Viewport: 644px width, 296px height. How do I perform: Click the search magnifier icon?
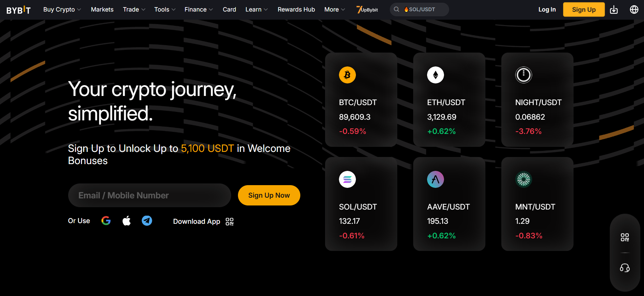tap(397, 9)
